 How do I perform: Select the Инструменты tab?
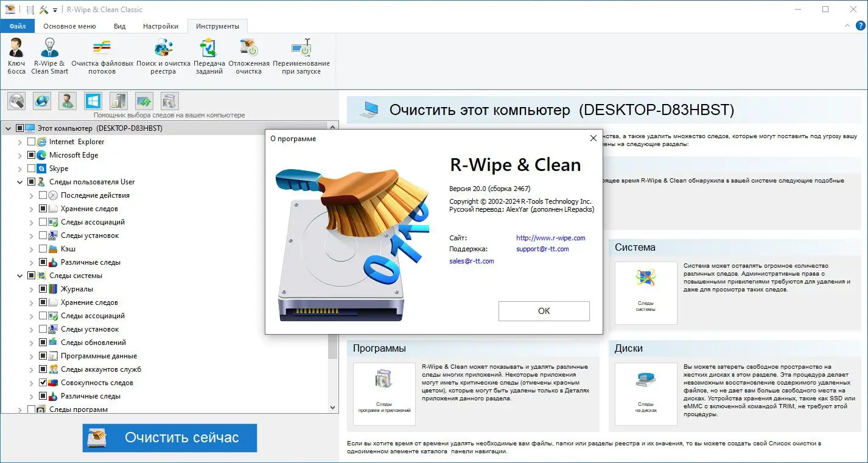pyautogui.click(x=217, y=26)
